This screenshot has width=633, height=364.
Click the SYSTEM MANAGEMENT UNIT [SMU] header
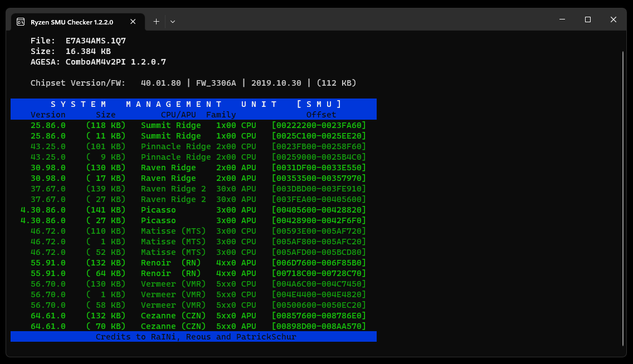[x=196, y=104]
